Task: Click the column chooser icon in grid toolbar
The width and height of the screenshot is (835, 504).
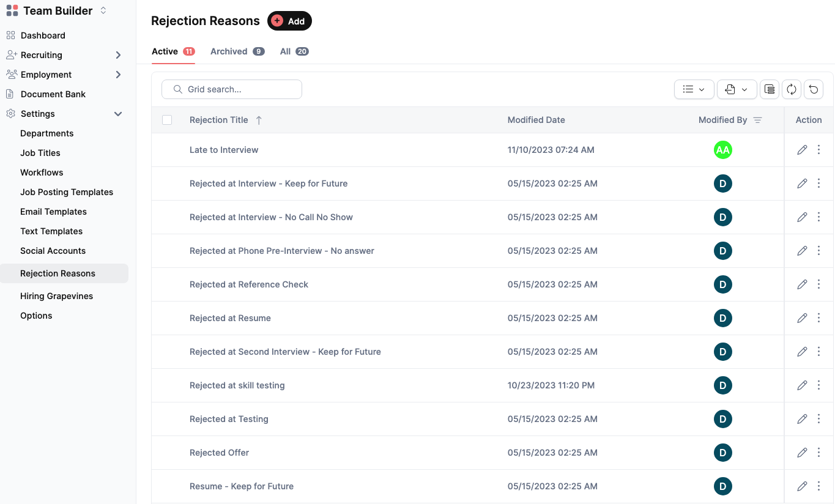Action: coord(770,89)
